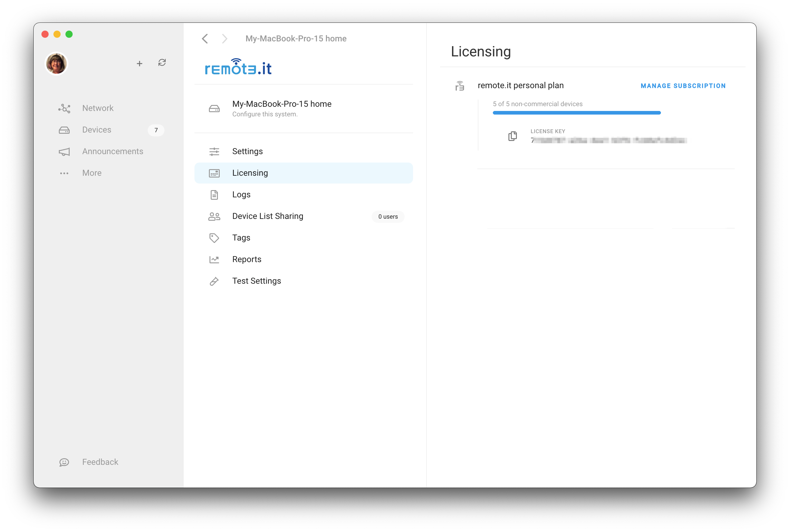
Task: Copy the license key with the copy icon
Action: 512,136
